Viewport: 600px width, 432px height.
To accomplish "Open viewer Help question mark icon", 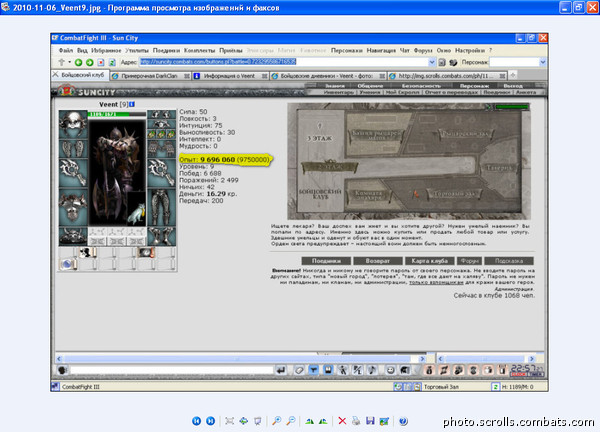I will [x=403, y=421].
